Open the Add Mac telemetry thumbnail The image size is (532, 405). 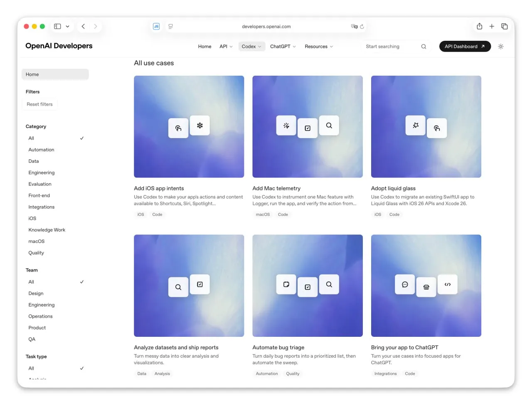pos(308,127)
